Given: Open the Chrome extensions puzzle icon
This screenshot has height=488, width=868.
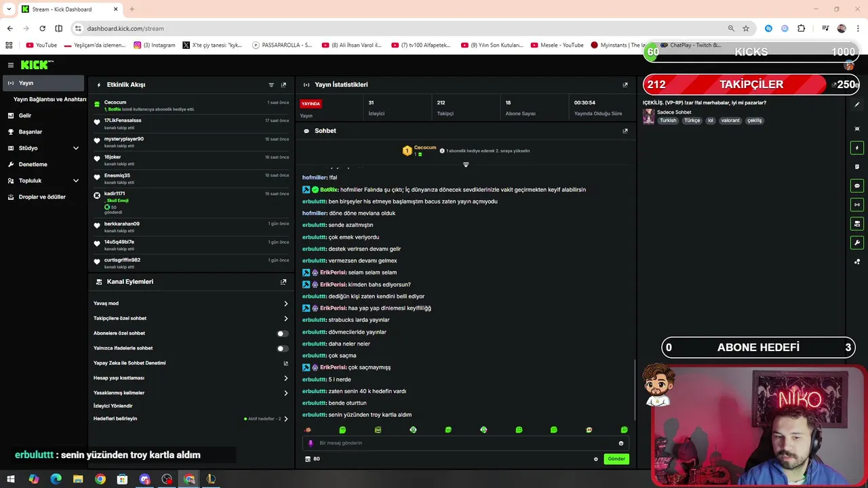Looking at the screenshot, I should 802,28.
